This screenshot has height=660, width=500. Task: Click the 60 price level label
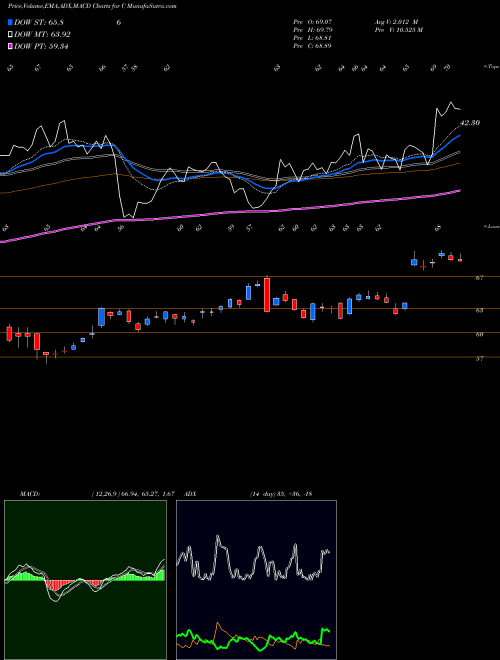coord(479,334)
